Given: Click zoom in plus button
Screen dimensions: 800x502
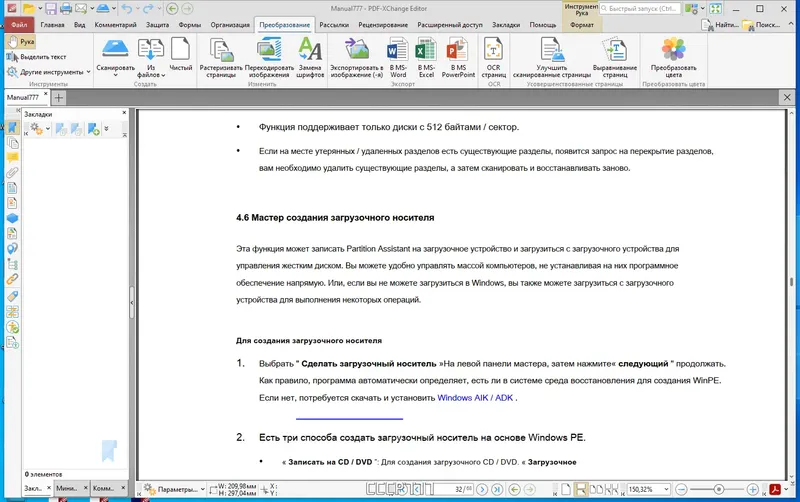Looking at the screenshot, I should coord(752,490).
